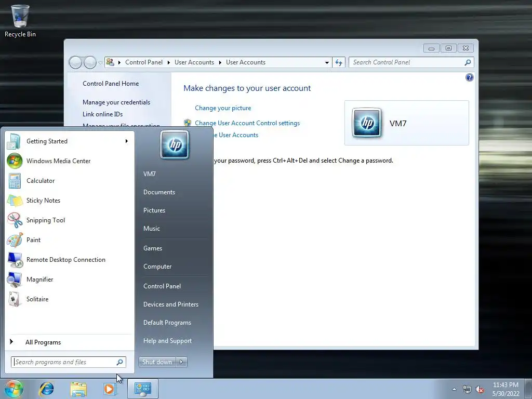This screenshot has height=399, width=532.
Task: Click the Shut down button
Action: [x=157, y=362]
